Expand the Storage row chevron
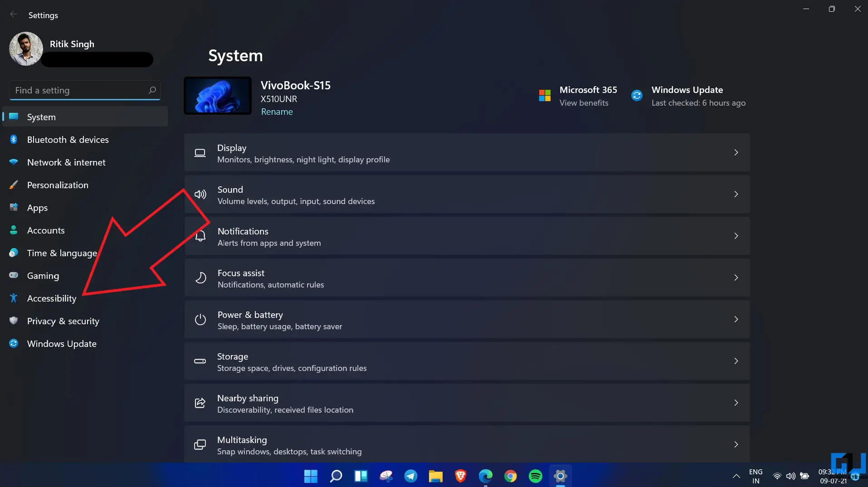Screen dimensions: 868x487 736,361
